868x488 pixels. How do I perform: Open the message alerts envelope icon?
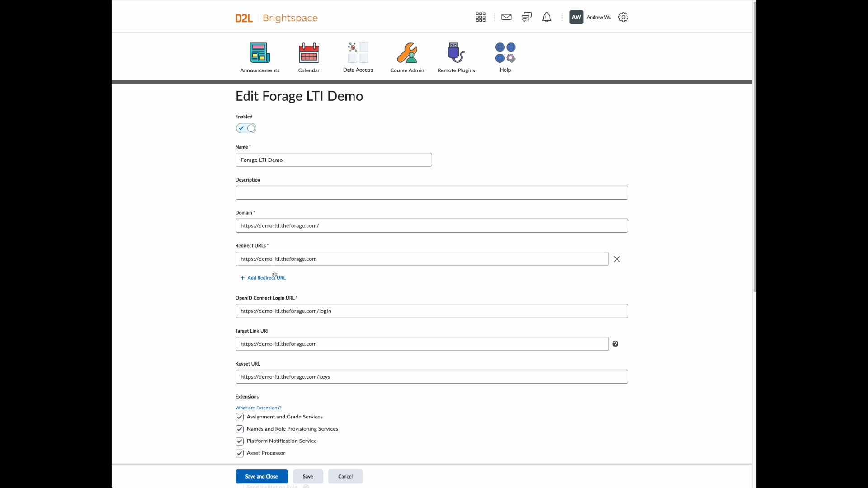pyautogui.click(x=506, y=17)
